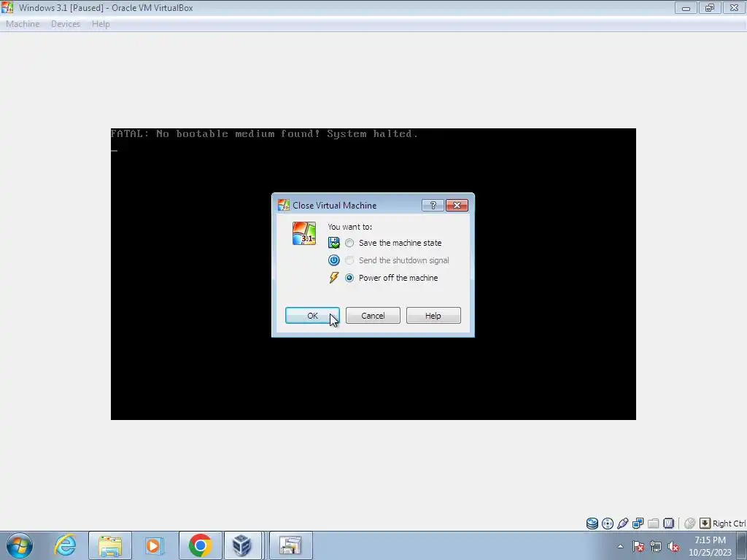Screen dimensions: 747x560
Task: Click the dialog title bar VirtualBox icon
Action: (x=284, y=205)
